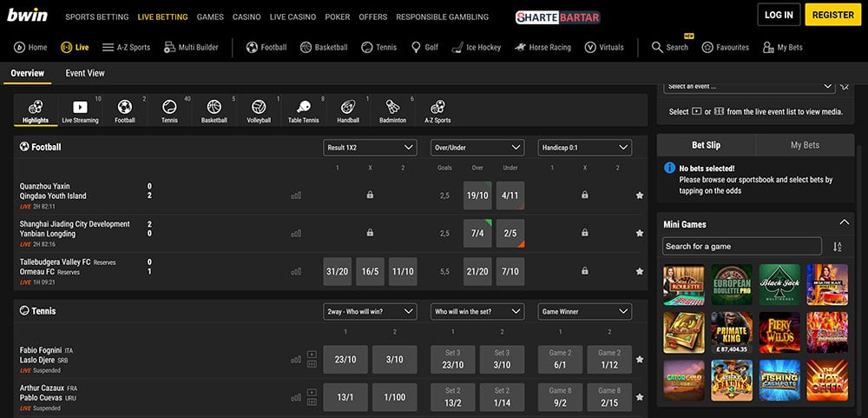Pick the 19/10 Over odds for Quanzhou Yaxin
This screenshot has height=418, width=868.
coord(477,196)
